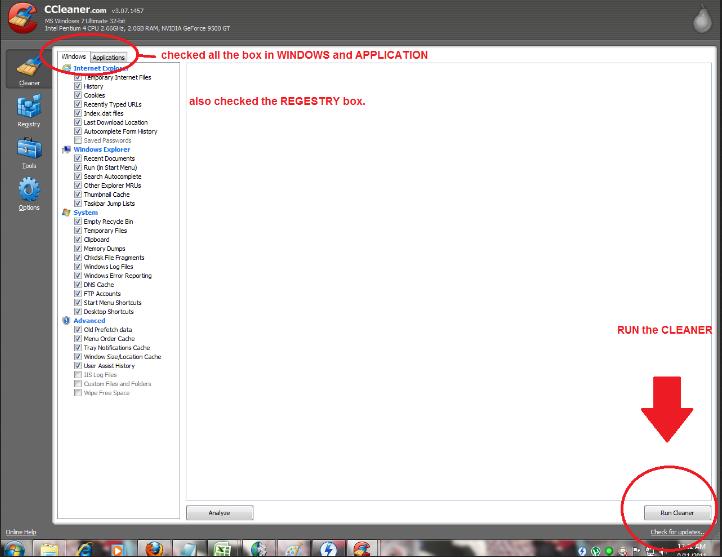Toggle Tray Notifications Cache checkbox

tap(78, 348)
